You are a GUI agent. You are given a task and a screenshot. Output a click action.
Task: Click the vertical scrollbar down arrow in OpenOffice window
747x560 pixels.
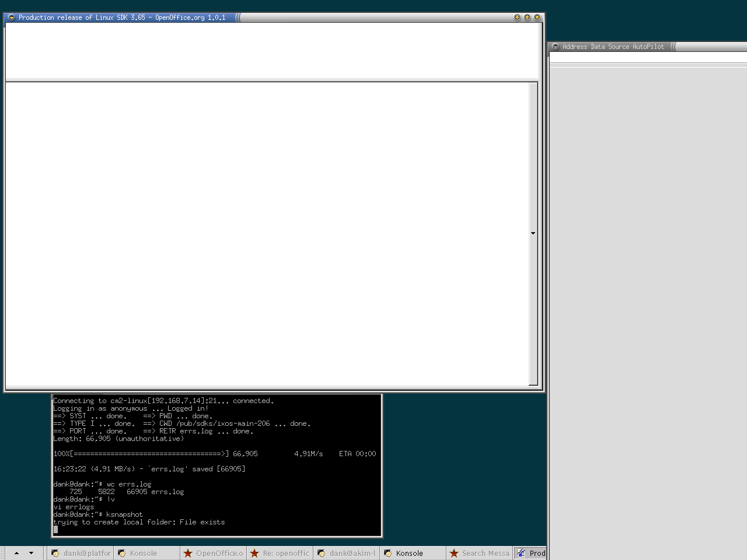coord(533,233)
